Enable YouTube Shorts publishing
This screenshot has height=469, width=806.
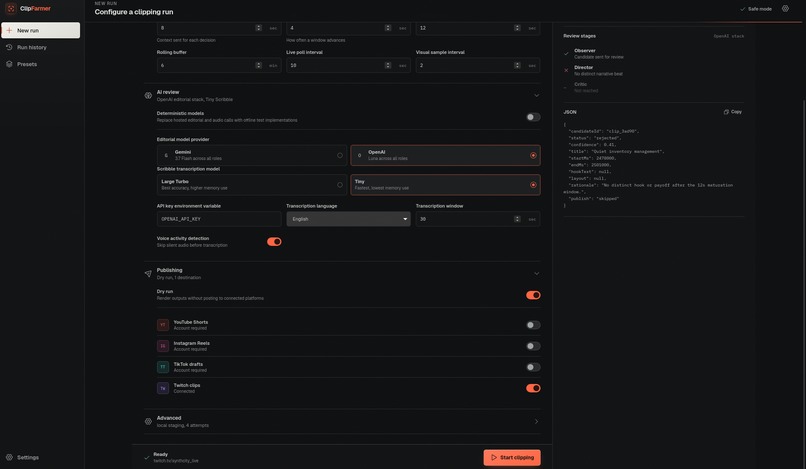point(533,325)
